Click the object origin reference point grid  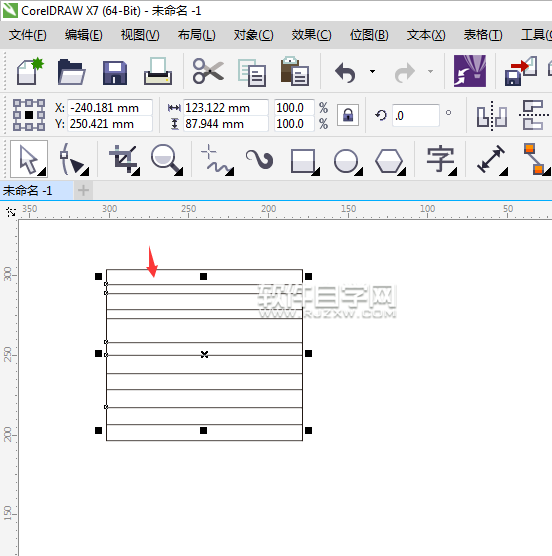(29, 115)
